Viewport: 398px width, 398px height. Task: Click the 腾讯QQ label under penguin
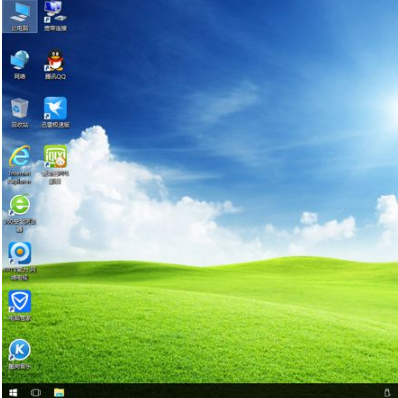(x=55, y=77)
